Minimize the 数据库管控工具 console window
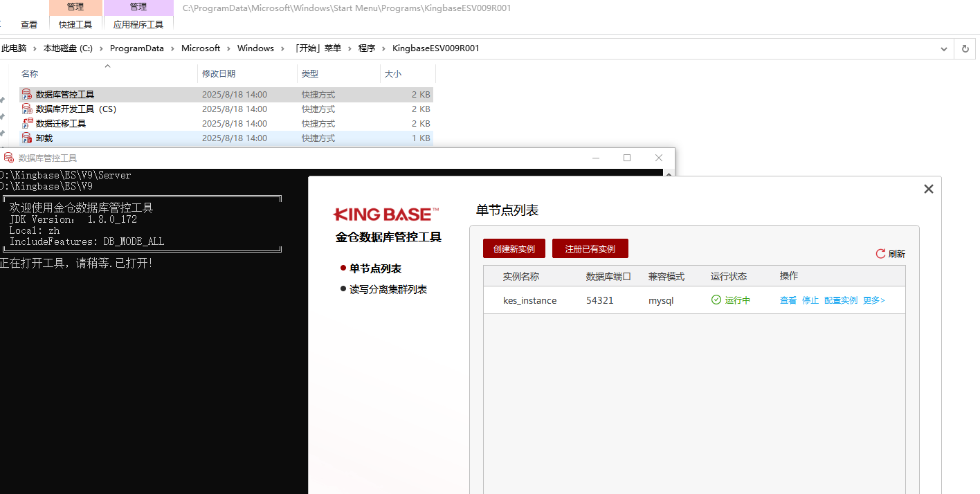 [595, 158]
